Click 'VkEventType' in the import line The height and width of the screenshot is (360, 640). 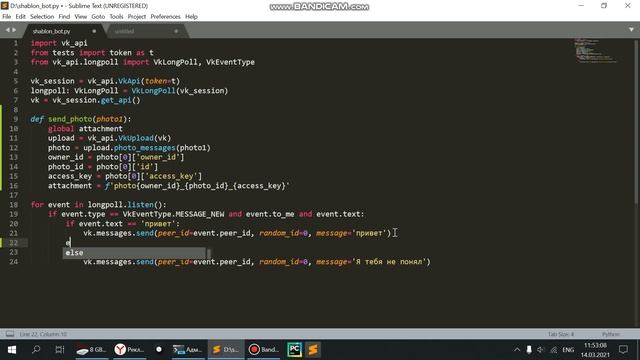click(x=230, y=62)
